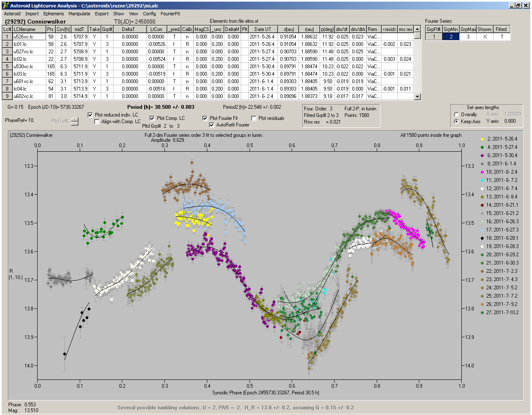Open the View menu
532x415 pixels.
(x=133, y=14)
